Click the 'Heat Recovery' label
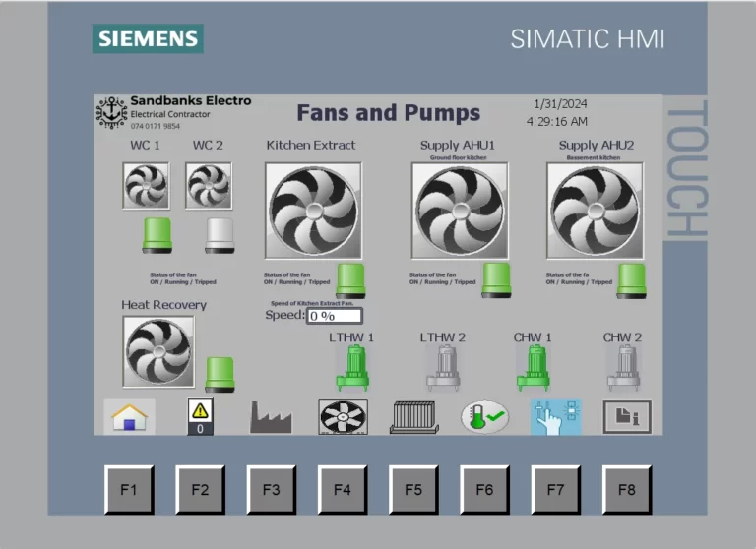This screenshot has height=549, width=756. pos(164,305)
